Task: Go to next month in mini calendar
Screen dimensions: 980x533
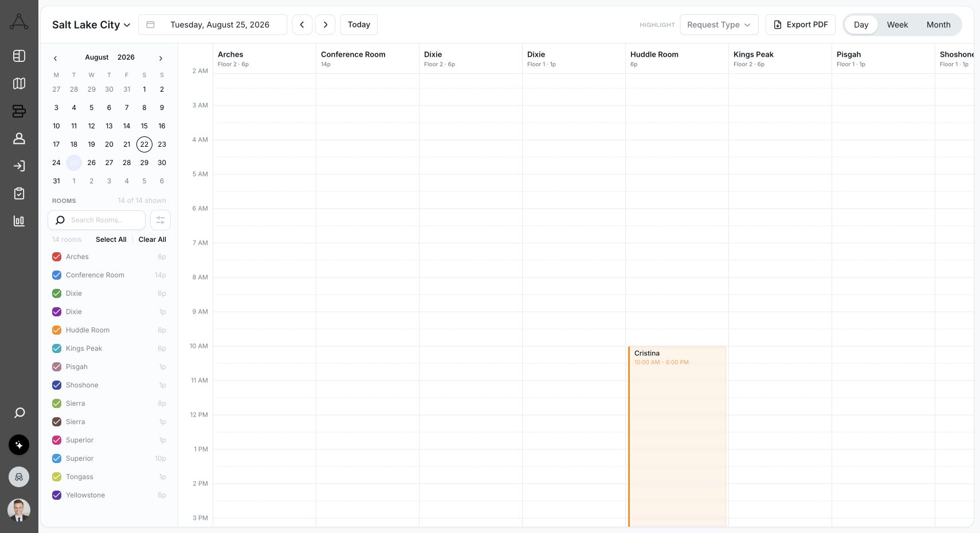Action: click(x=161, y=58)
